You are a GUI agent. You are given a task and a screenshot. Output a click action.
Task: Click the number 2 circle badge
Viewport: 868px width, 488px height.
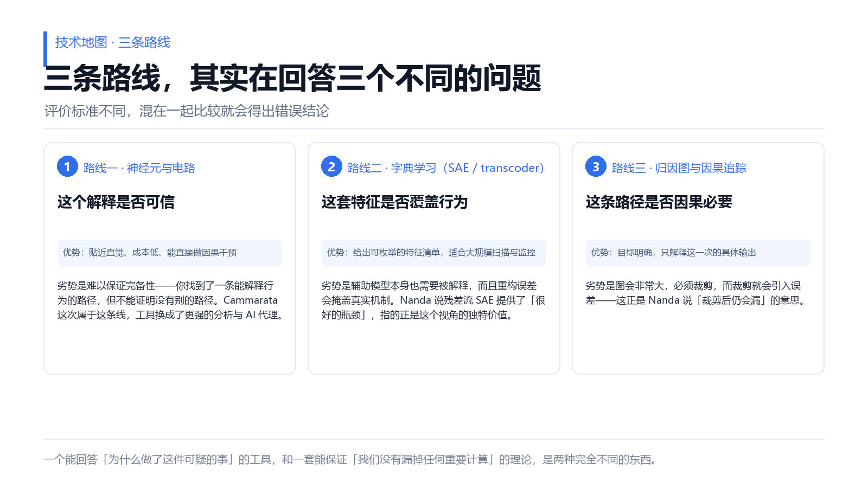pyautogui.click(x=331, y=166)
